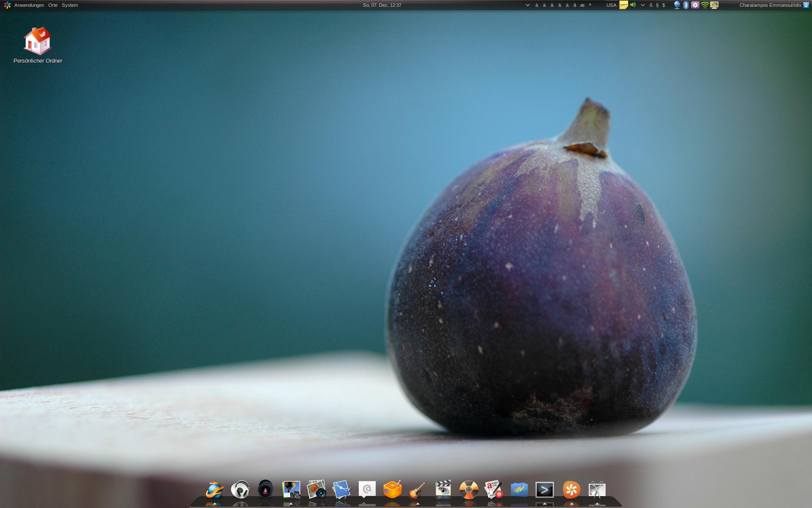Expand the chevron before the accented characters
Image resolution: width=812 pixels, height=508 pixels.
click(x=528, y=5)
